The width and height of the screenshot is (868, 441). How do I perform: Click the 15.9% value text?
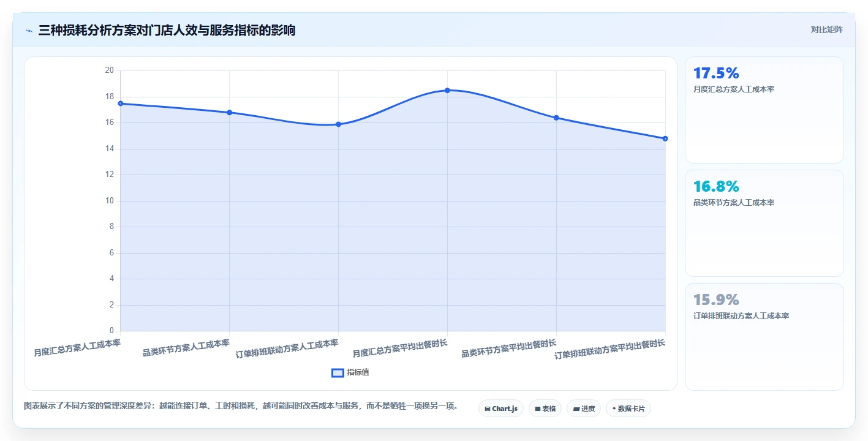pos(716,300)
